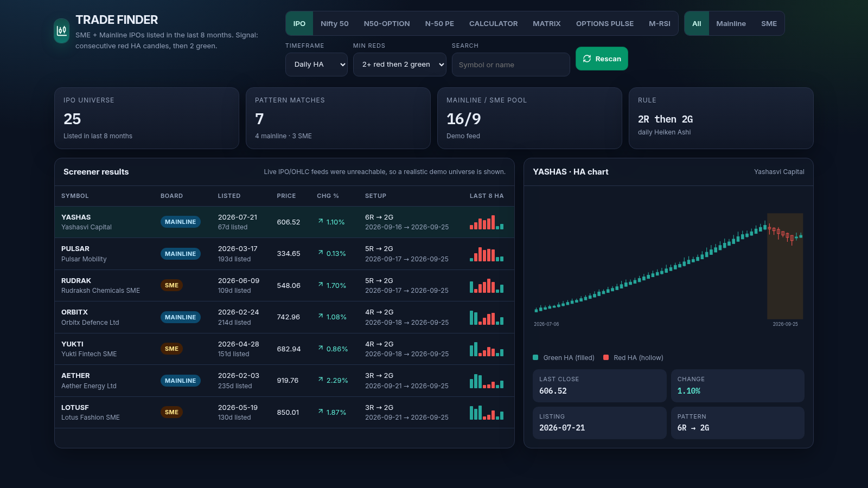Image resolution: width=868 pixels, height=488 pixels.
Task: Open the OPTIONS PULSE tab
Action: click(605, 24)
